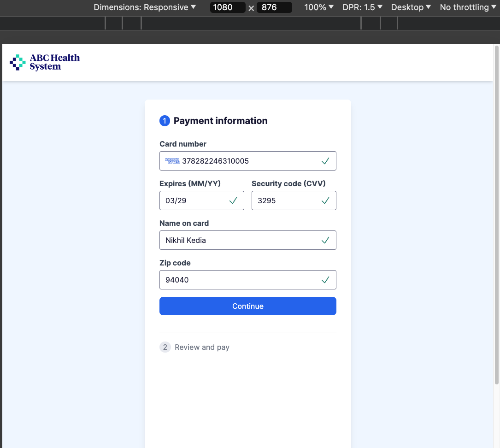Open the No throttling dropdown
Viewport: 500px width, 448px height.
pos(468,7)
